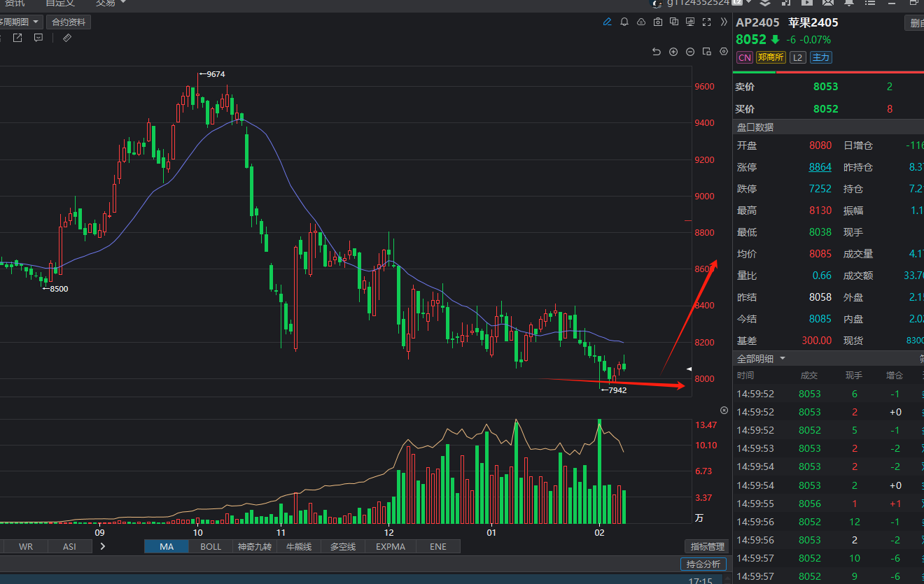Open 指标管理 indicator management
Screen dimensions: 924x584
pos(707,546)
